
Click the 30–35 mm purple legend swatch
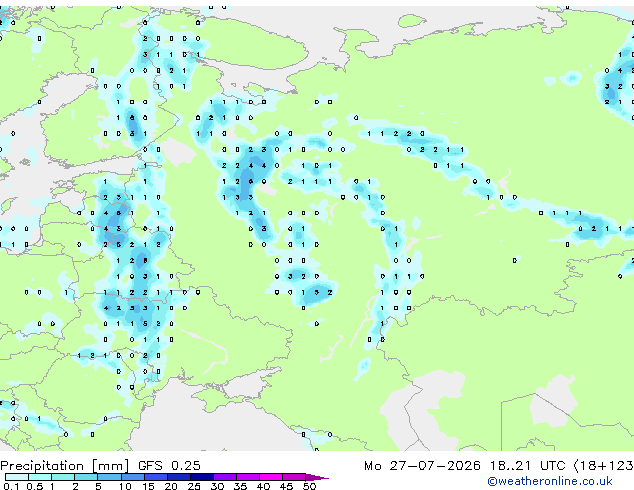pos(224,477)
